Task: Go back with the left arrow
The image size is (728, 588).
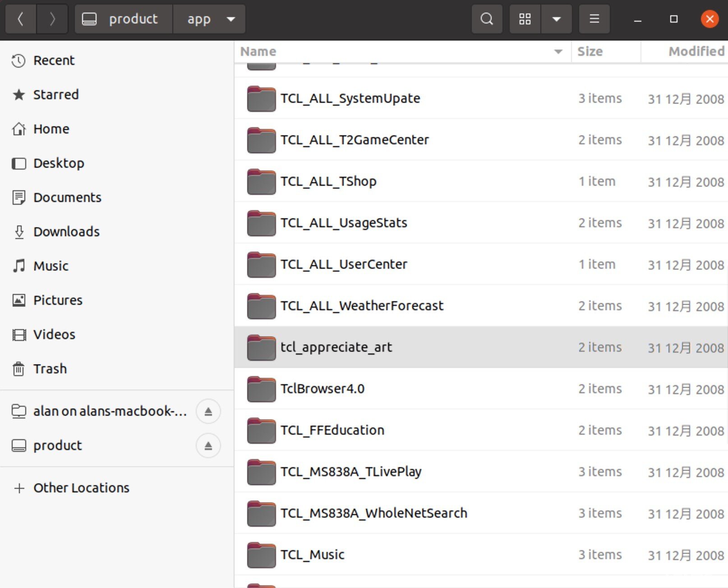Action: (20, 19)
